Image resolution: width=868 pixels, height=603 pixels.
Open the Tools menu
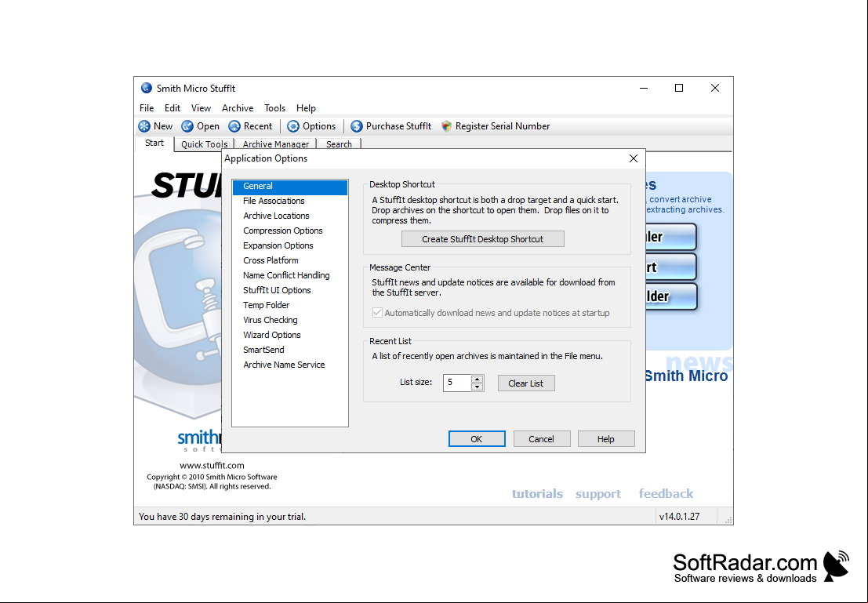coord(274,108)
